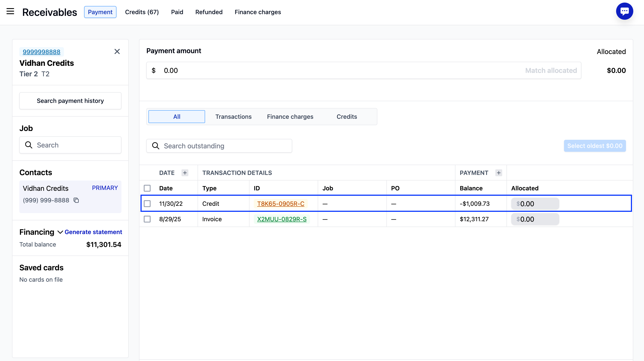The width and height of the screenshot is (644, 361).
Task: Open the chat support bubble
Action: (624, 11)
